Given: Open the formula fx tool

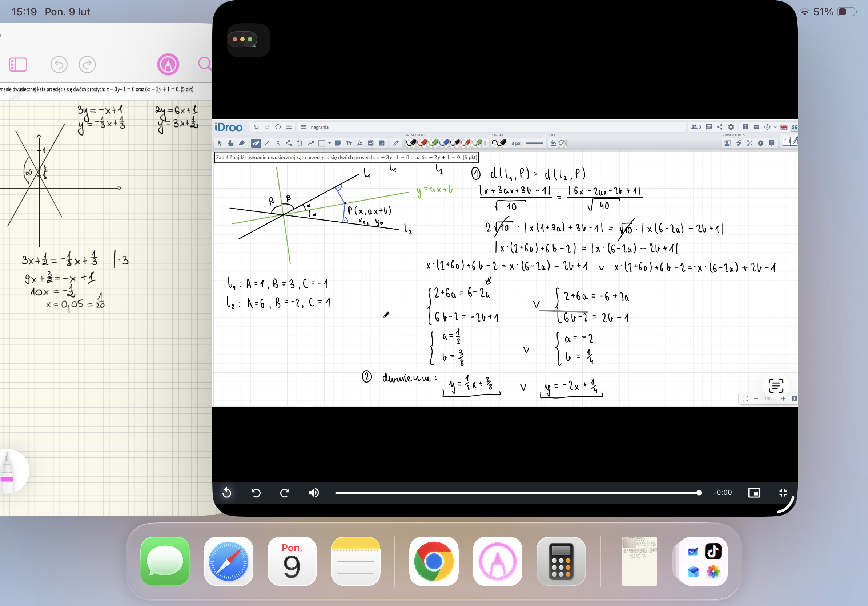Looking at the screenshot, I should pos(360,143).
